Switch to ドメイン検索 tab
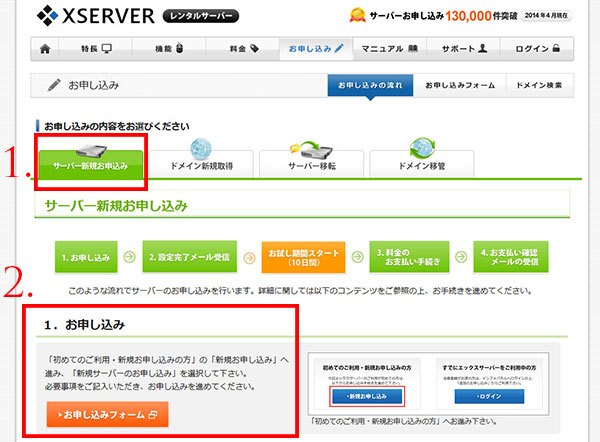 click(x=537, y=86)
